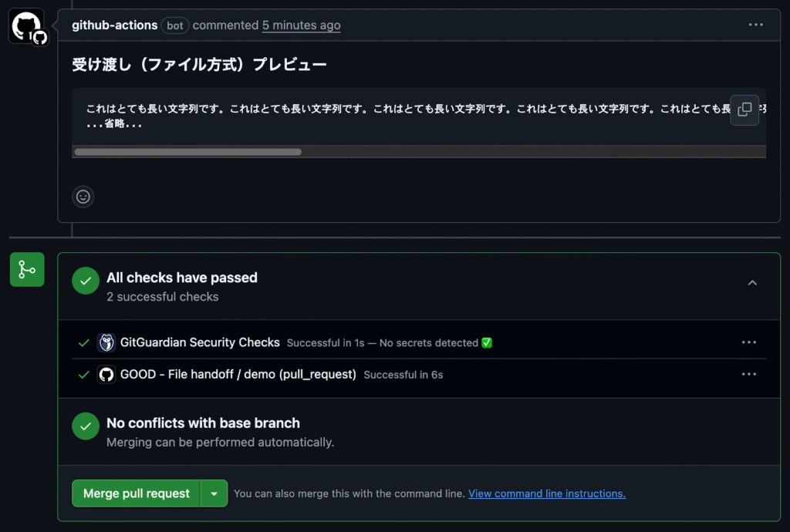Click Merge pull request button

(137, 493)
